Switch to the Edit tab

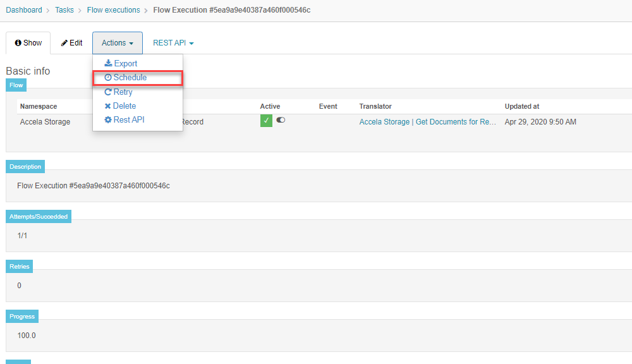click(71, 43)
